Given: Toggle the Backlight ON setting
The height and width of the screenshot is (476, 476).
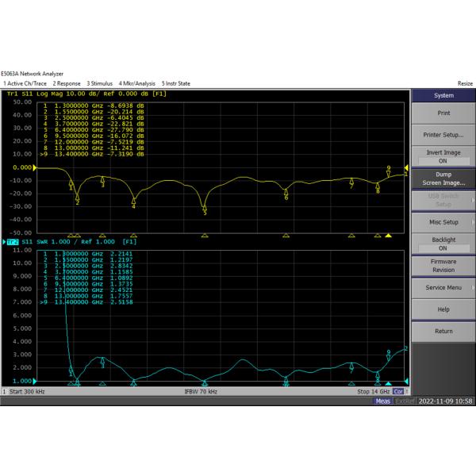Looking at the screenshot, I should 443,244.
